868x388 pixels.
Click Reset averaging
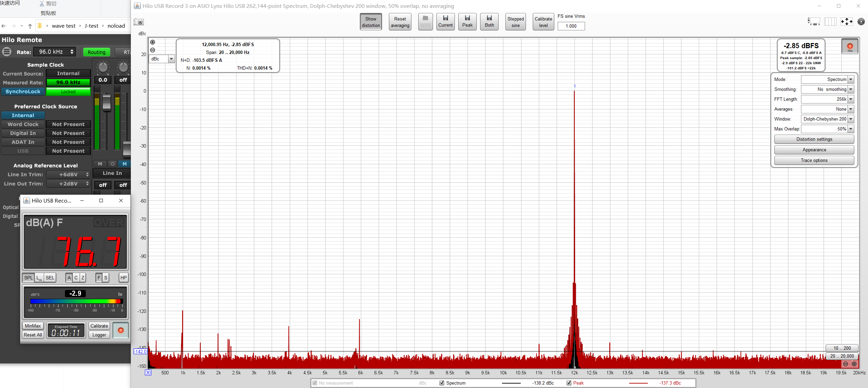[x=400, y=22]
